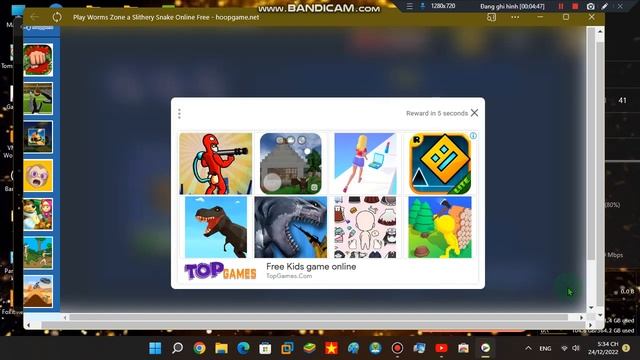
Task: Select the Masha and Bear game in sidebar
Action: 38,214
